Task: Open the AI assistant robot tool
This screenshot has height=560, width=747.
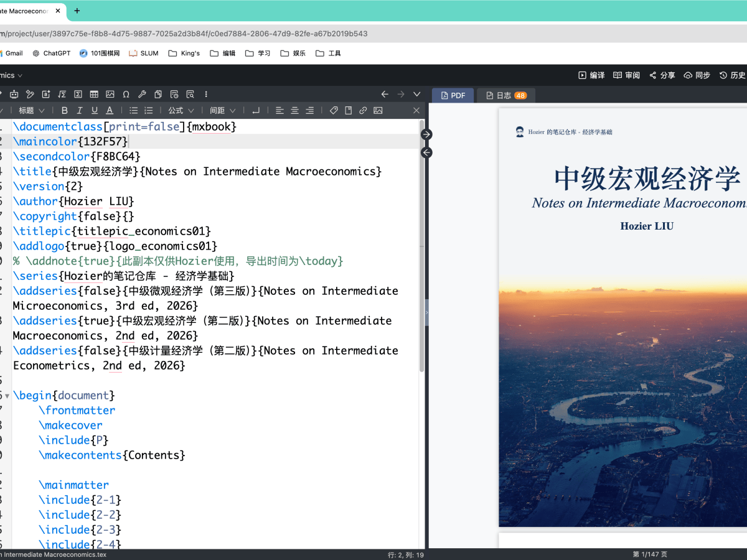Action: point(14,95)
